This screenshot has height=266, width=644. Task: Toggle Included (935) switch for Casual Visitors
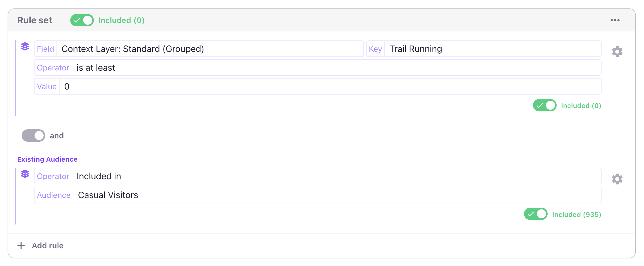coord(536,214)
